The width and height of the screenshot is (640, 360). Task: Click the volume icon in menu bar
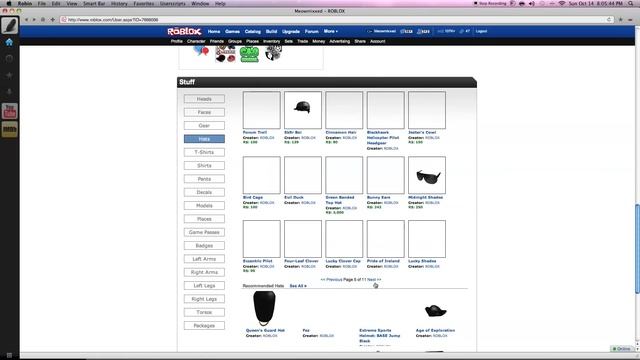pos(531,3)
